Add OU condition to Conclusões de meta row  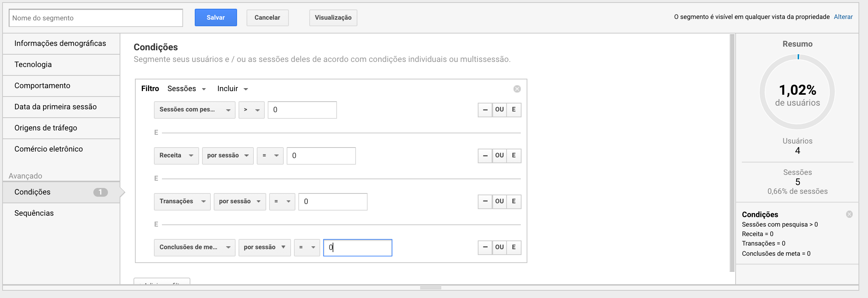point(499,247)
